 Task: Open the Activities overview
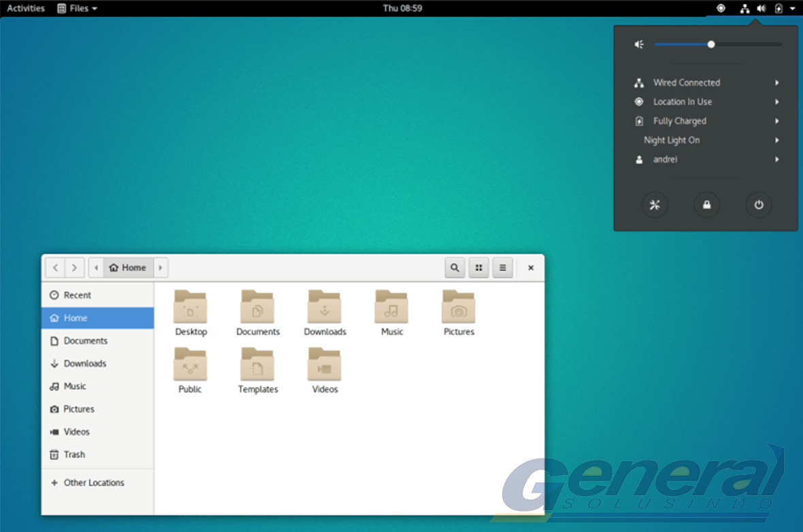coord(26,8)
